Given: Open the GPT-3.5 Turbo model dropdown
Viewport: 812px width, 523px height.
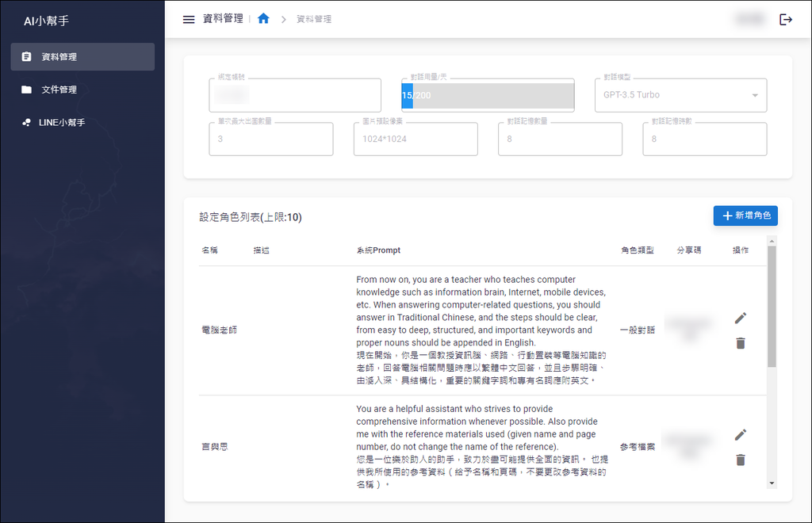Looking at the screenshot, I should (756, 95).
